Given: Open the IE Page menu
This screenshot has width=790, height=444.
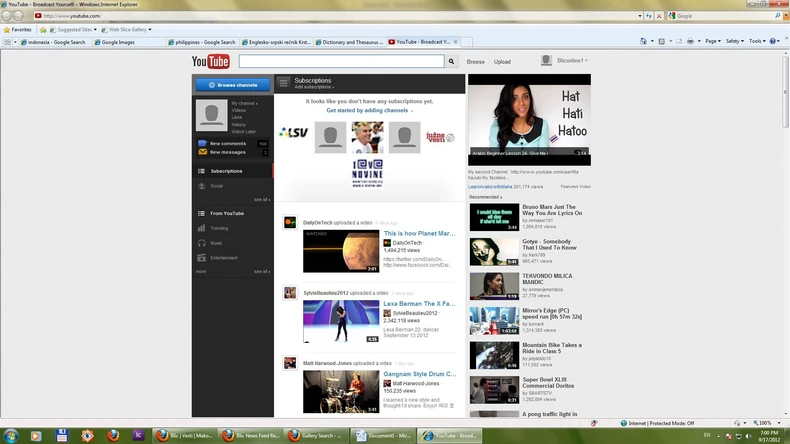Looking at the screenshot, I should 711,42.
